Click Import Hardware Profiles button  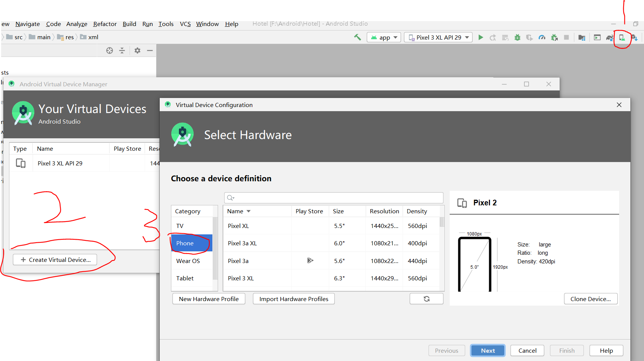(294, 299)
